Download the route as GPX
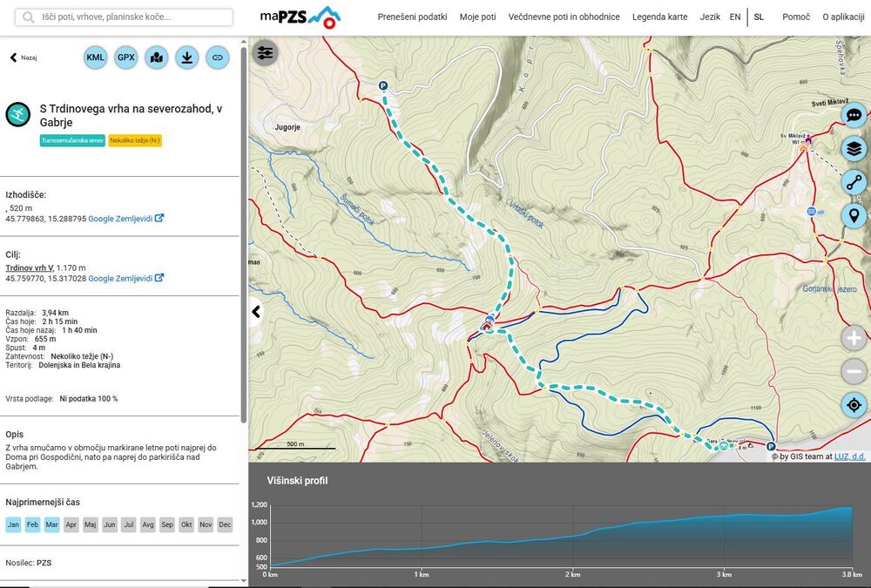The height and width of the screenshot is (588, 871). pyautogui.click(x=126, y=57)
